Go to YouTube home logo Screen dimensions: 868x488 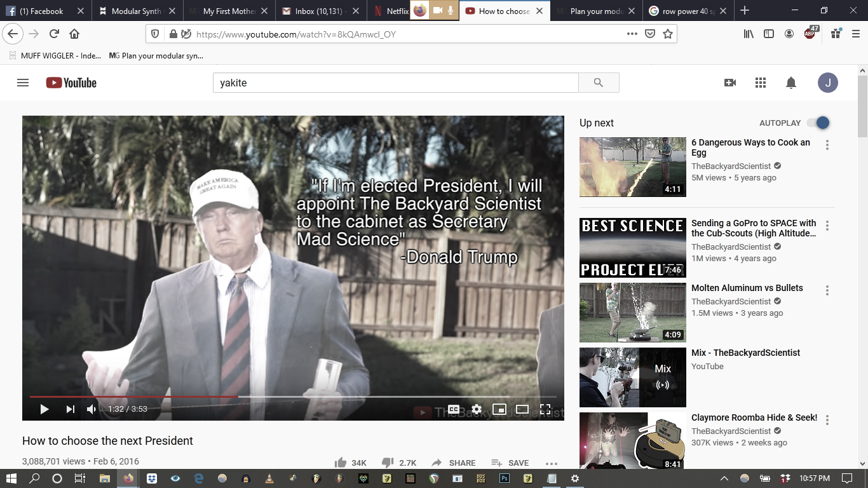(x=71, y=83)
